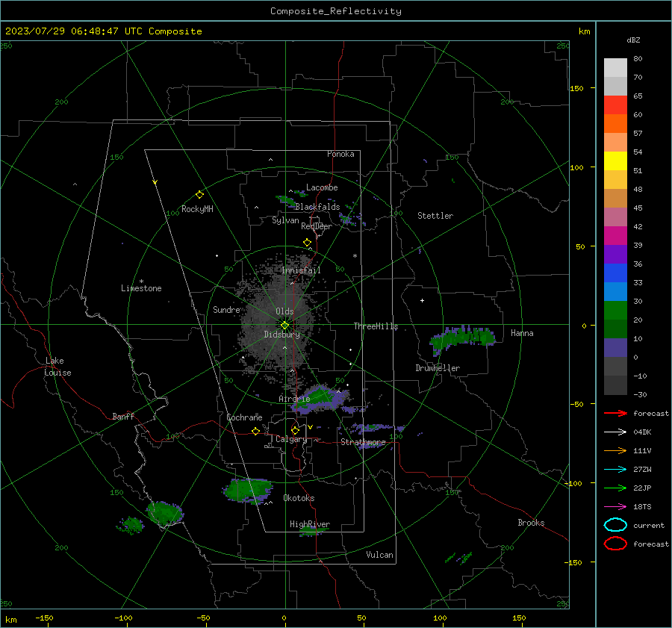This screenshot has width=672, height=628.
Task: Click the magenta 42–39 dBZ swatch
Action: pos(615,236)
